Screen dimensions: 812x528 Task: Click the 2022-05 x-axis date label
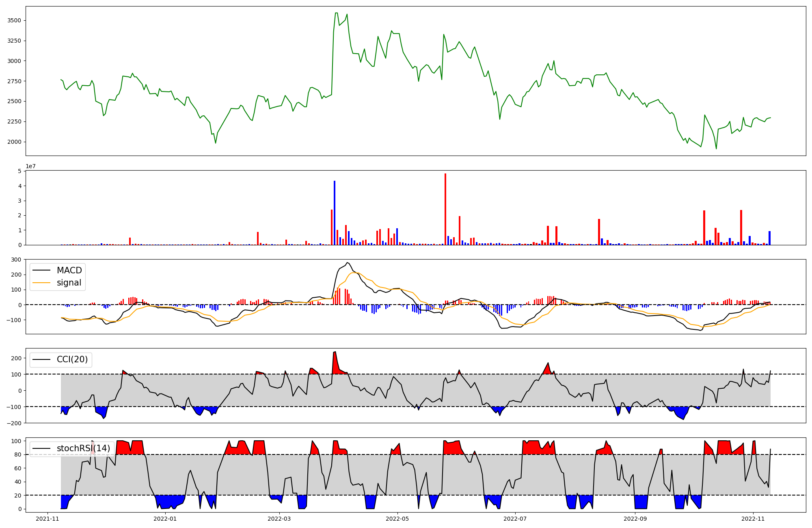tap(397, 519)
